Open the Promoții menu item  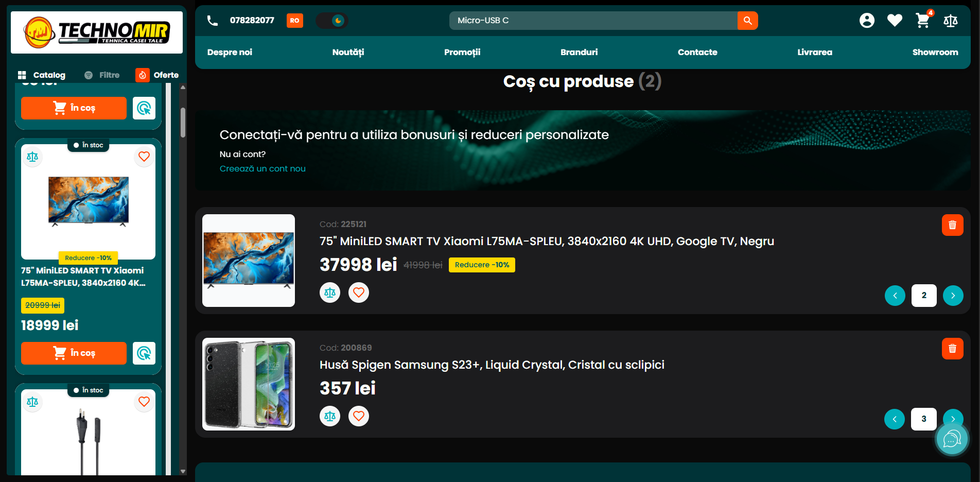point(462,52)
